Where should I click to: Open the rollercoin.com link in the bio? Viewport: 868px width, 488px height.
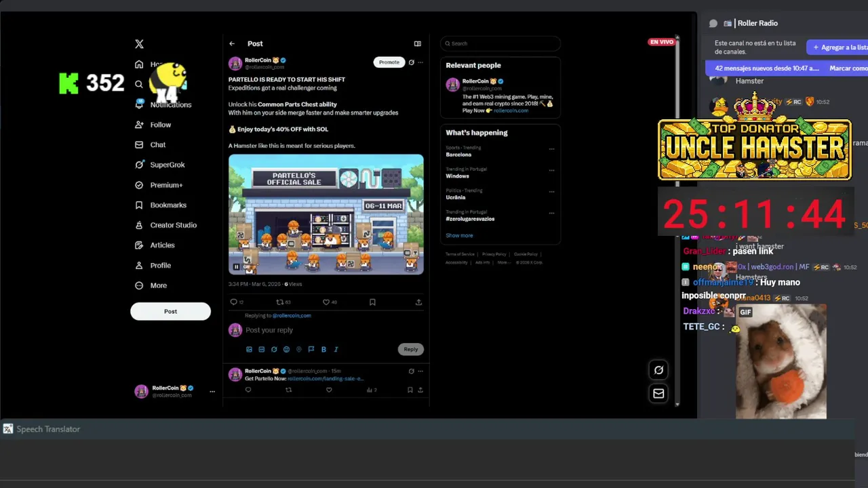(x=511, y=110)
